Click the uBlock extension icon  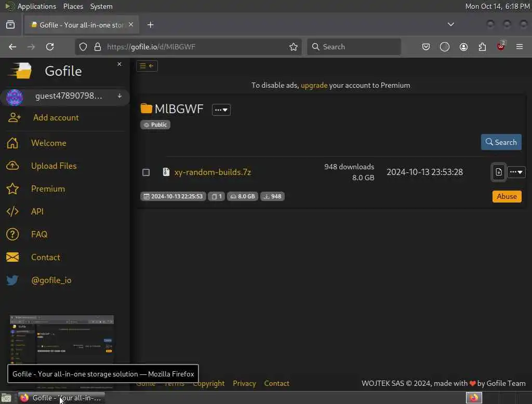point(501,46)
